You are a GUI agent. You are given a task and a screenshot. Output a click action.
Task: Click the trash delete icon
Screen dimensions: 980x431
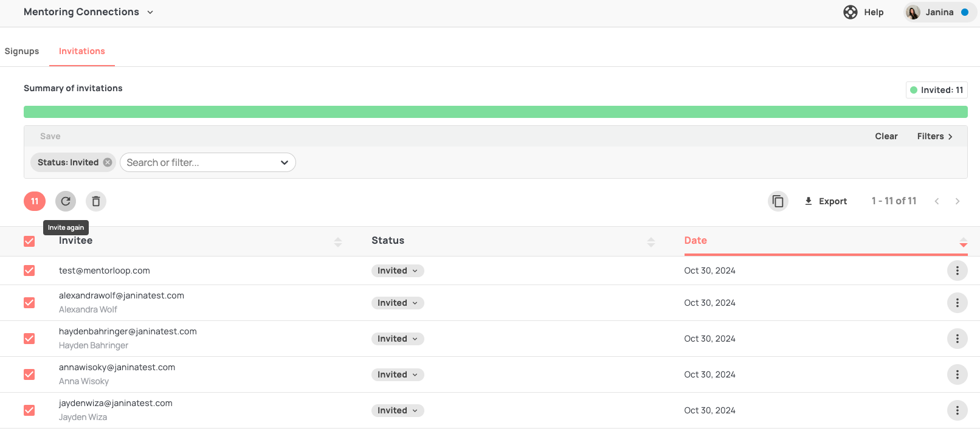coord(96,201)
